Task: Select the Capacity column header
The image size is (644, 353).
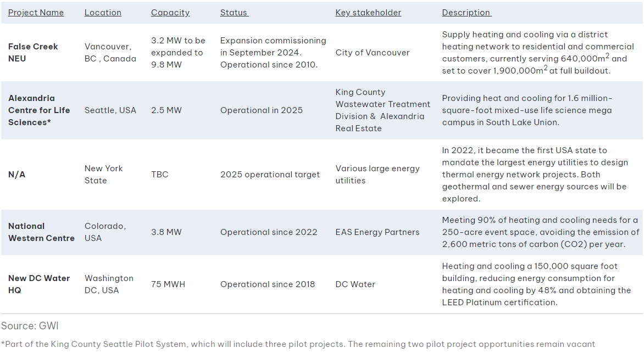Action: pos(170,13)
